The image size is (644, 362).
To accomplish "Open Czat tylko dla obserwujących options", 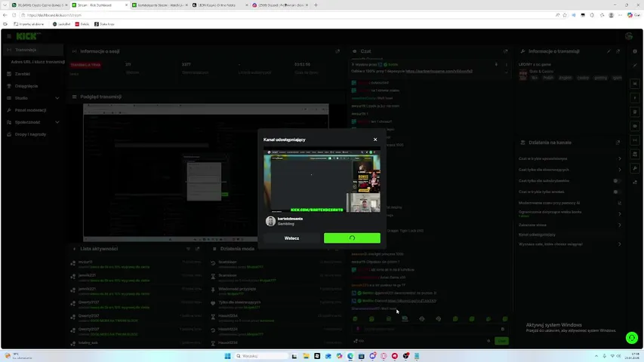I will click(x=570, y=170).
